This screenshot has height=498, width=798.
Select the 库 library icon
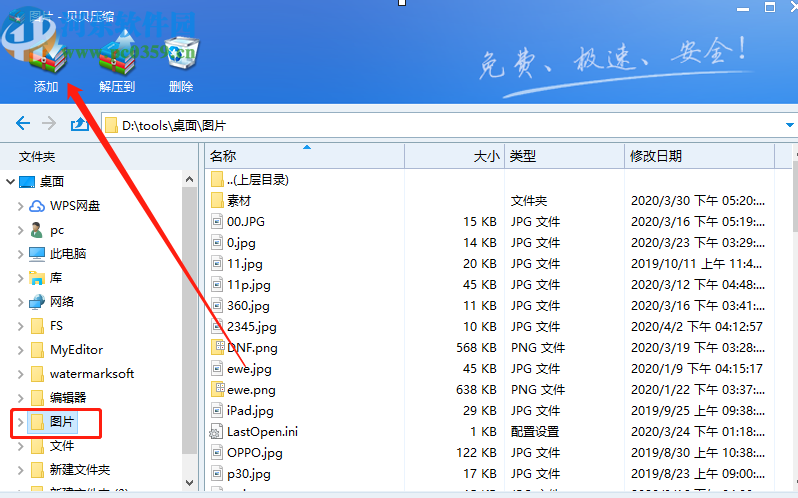pyautogui.click(x=37, y=278)
